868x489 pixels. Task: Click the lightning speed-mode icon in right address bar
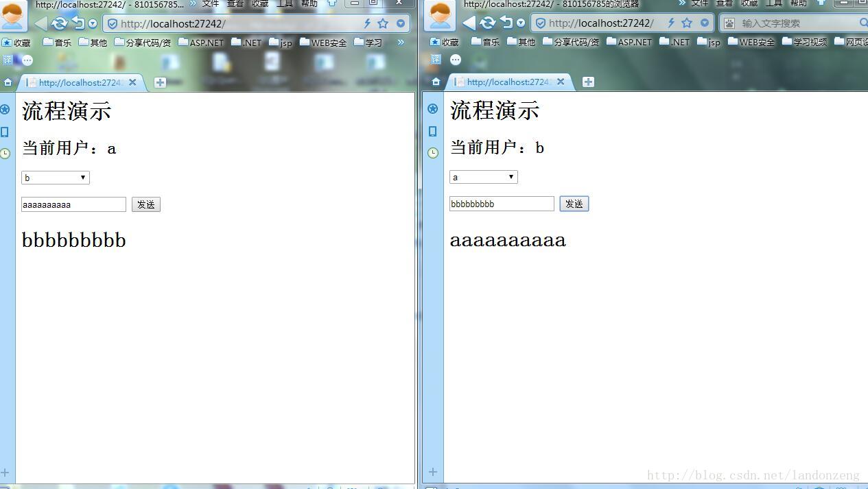click(x=670, y=23)
